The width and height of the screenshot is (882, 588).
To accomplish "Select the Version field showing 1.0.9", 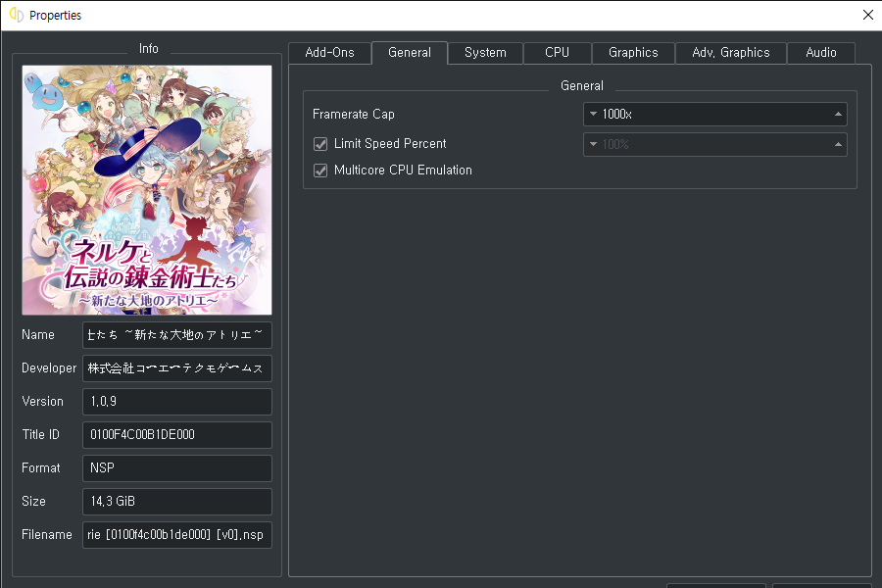I will point(177,402).
